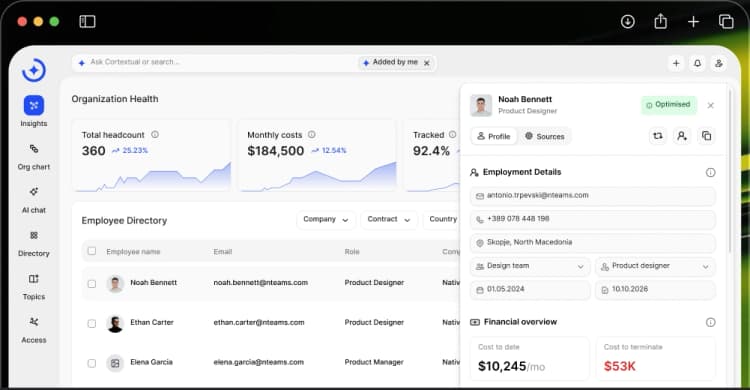Open the Contract filter dropdown
750x390 pixels.
coord(389,219)
